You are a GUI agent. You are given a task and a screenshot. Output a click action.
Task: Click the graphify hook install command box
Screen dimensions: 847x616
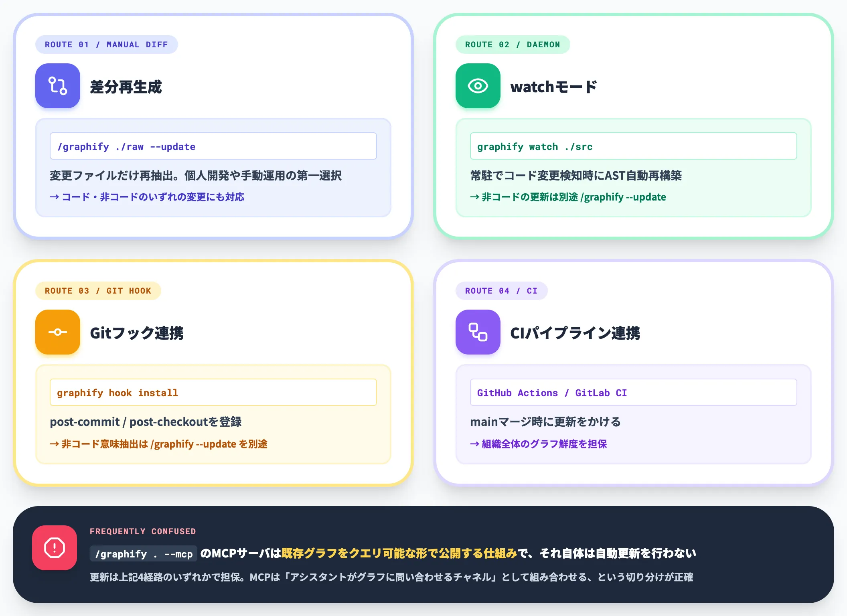213,393
